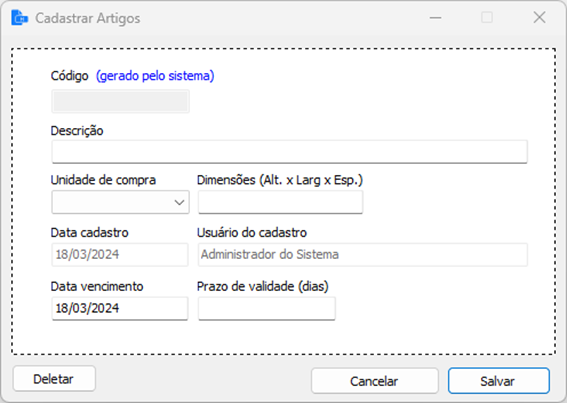Click the Data cadastro field
Image resolution: width=567 pixels, height=403 pixels.
coord(120,255)
